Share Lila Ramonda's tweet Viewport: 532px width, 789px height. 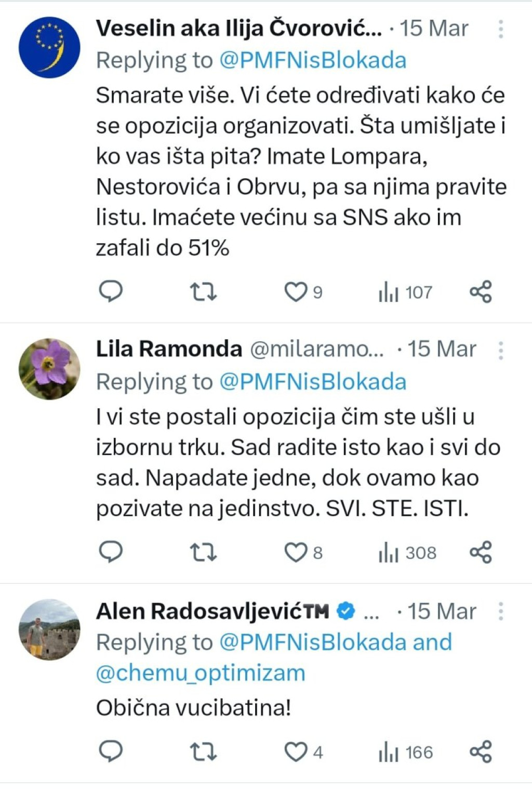point(481,552)
